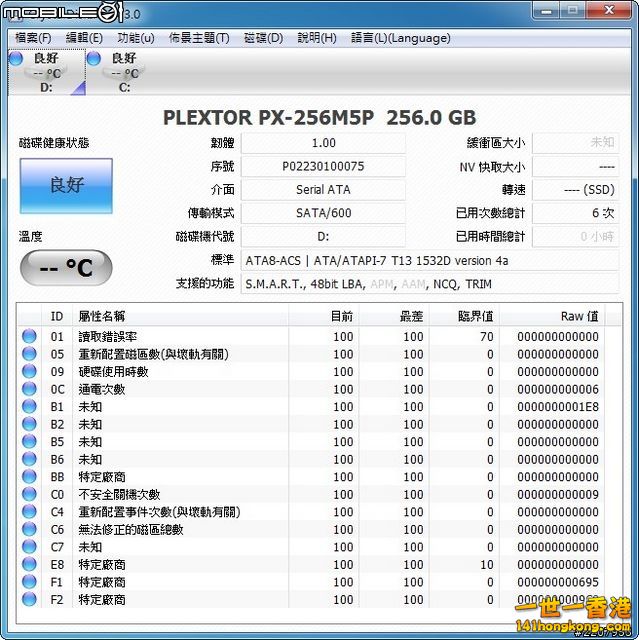
Task: Click the firmware field showing 1.00
Action: coord(323,143)
